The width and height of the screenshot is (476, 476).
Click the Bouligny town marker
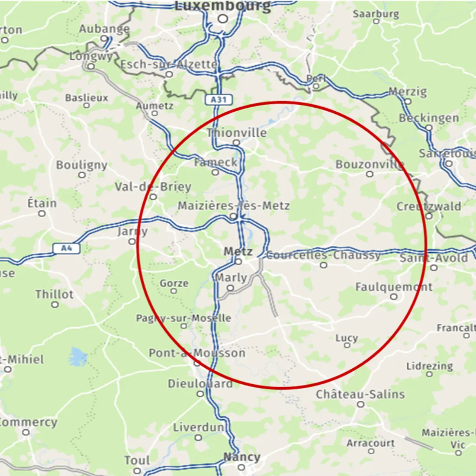pyautogui.click(x=82, y=175)
